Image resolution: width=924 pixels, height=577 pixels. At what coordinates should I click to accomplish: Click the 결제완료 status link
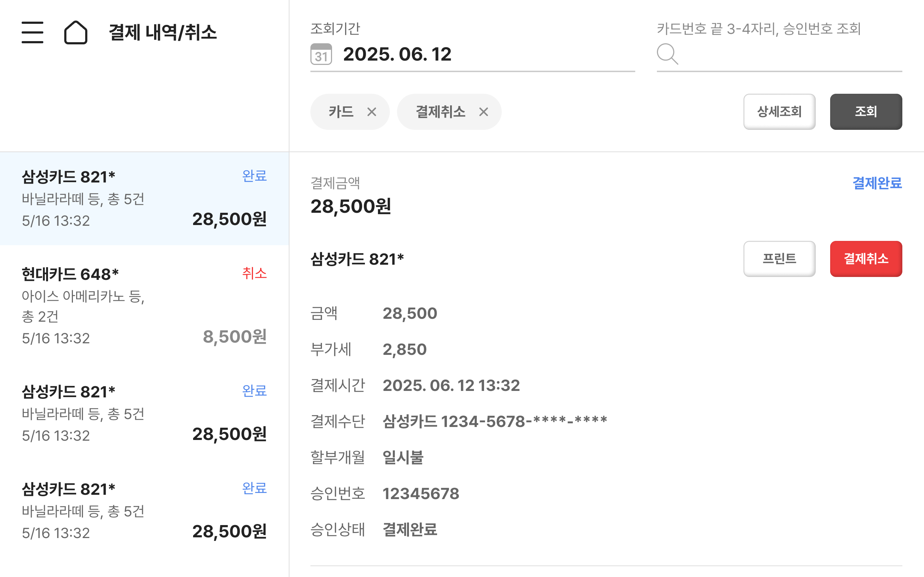coord(877,183)
